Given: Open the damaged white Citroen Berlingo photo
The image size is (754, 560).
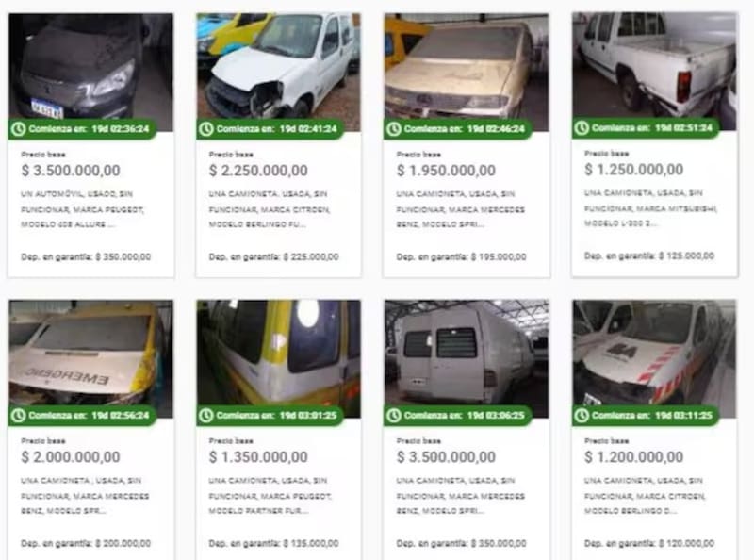Looking at the screenshot, I should [278, 73].
